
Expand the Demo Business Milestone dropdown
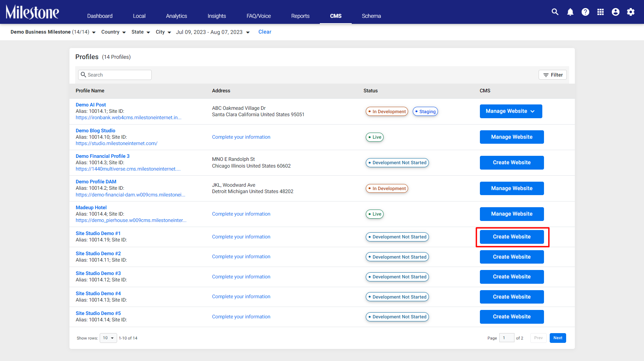(53, 32)
